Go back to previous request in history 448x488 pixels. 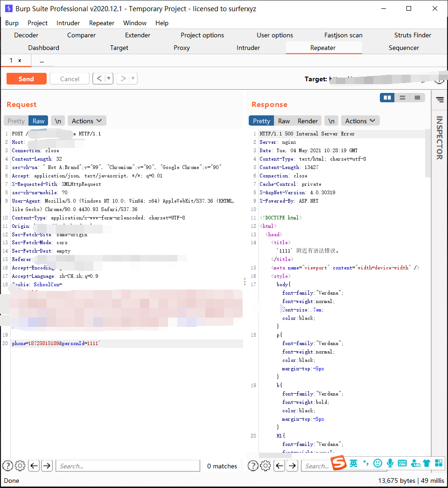99,78
